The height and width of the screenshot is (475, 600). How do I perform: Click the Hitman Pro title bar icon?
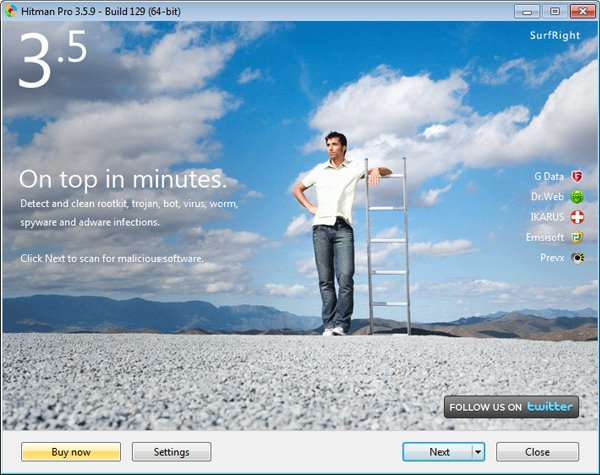point(10,11)
